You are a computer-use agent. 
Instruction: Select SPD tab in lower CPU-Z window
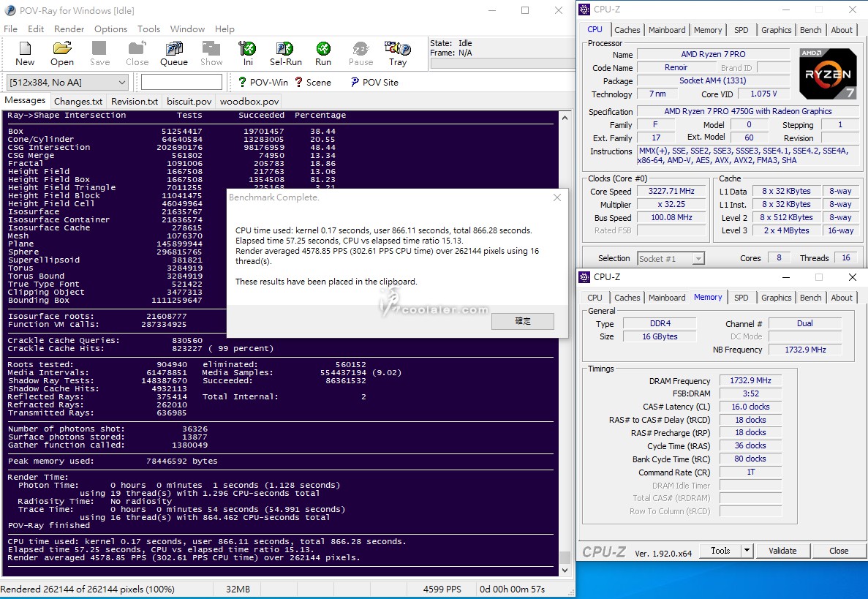(741, 297)
